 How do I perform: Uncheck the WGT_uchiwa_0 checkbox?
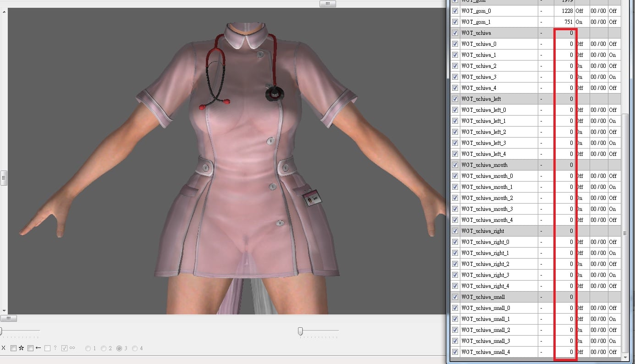point(455,44)
